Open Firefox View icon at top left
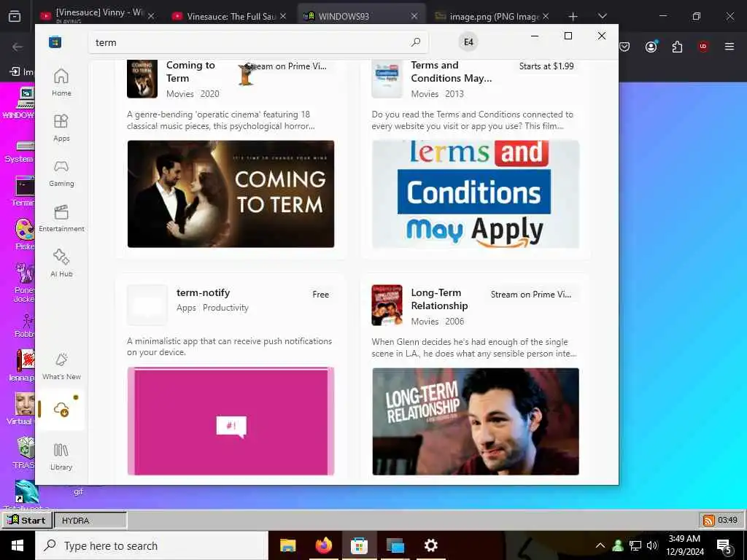The width and height of the screenshot is (747, 560). (15, 16)
